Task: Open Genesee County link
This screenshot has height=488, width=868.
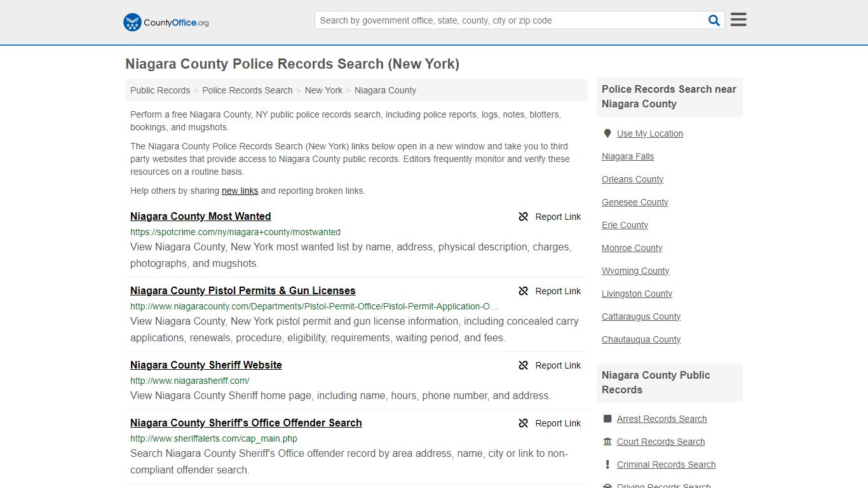Action: (635, 202)
